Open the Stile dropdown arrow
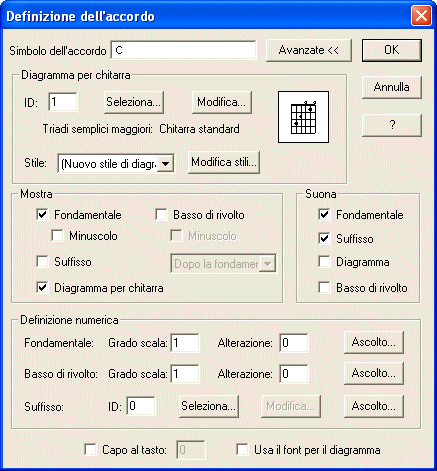This screenshot has width=437, height=471. pos(166,164)
